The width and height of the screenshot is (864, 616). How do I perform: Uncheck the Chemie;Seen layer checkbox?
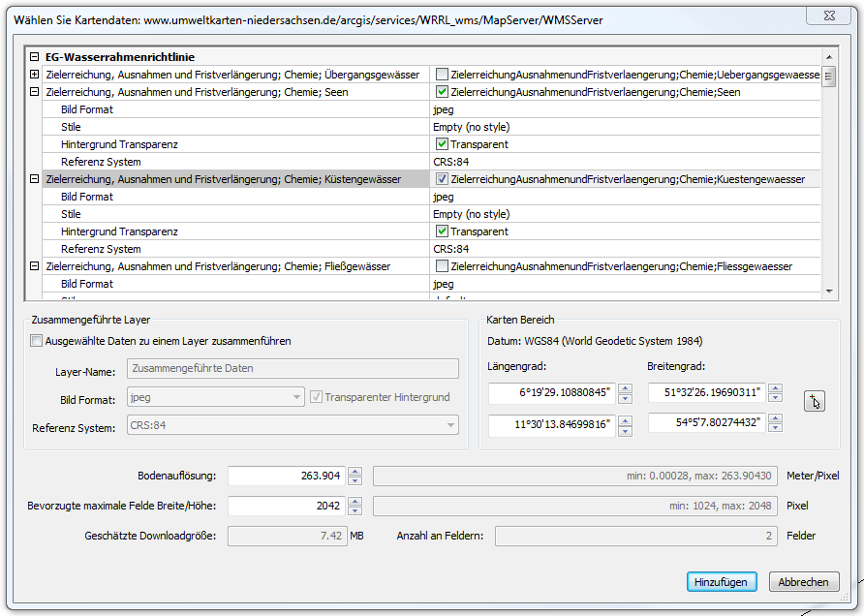pyautogui.click(x=442, y=92)
